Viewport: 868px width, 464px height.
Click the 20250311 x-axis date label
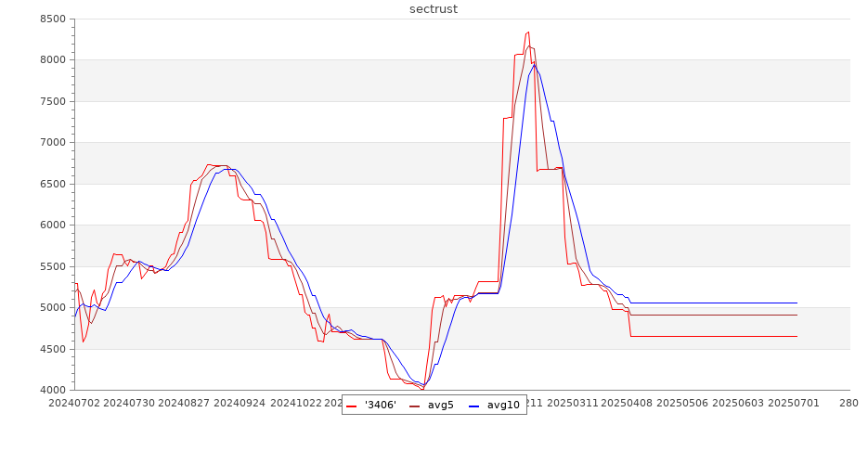[573, 404]
